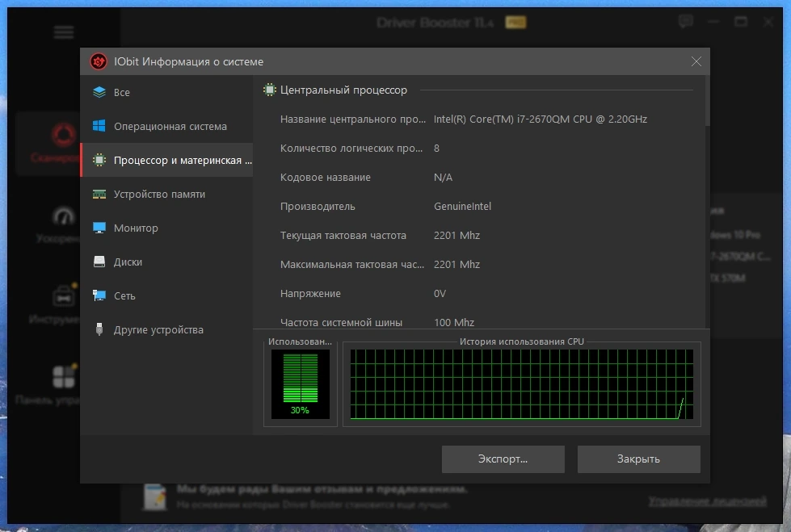The height and width of the screenshot is (532, 791).
Task: Click the Закрыть button
Action: [638, 459]
